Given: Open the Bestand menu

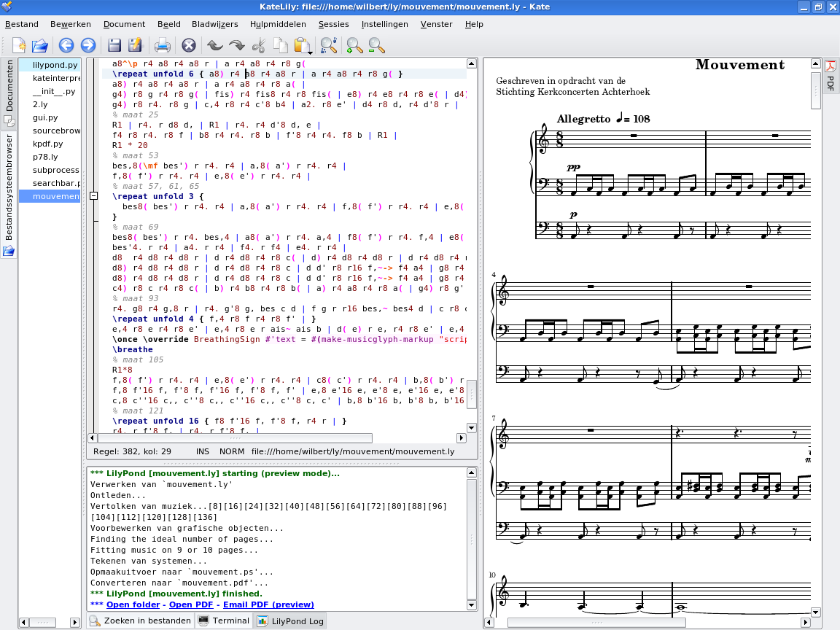Looking at the screenshot, I should (22, 24).
